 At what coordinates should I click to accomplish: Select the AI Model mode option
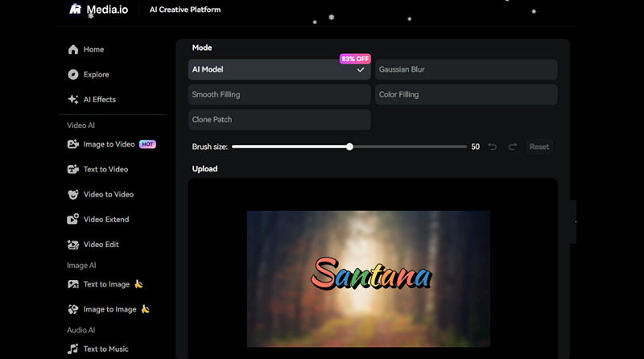279,70
